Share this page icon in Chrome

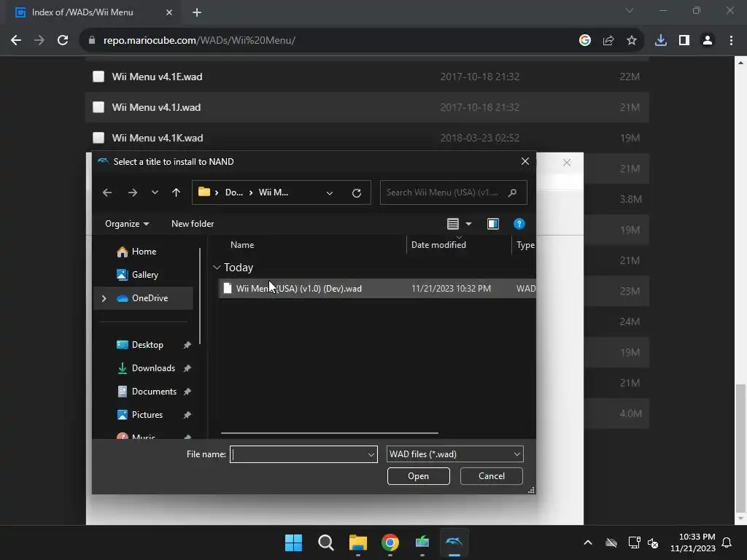[608, 41]
